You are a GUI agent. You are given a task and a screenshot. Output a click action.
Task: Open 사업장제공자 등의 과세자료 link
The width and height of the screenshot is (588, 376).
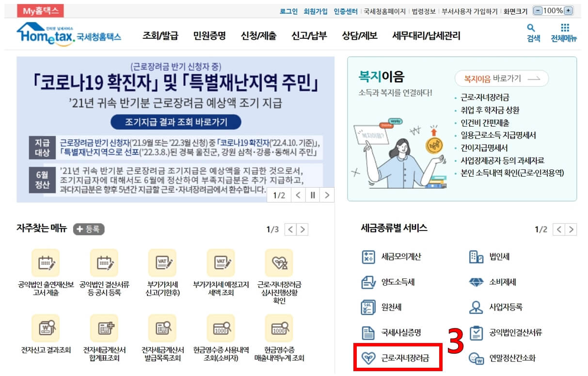point(502,161)
